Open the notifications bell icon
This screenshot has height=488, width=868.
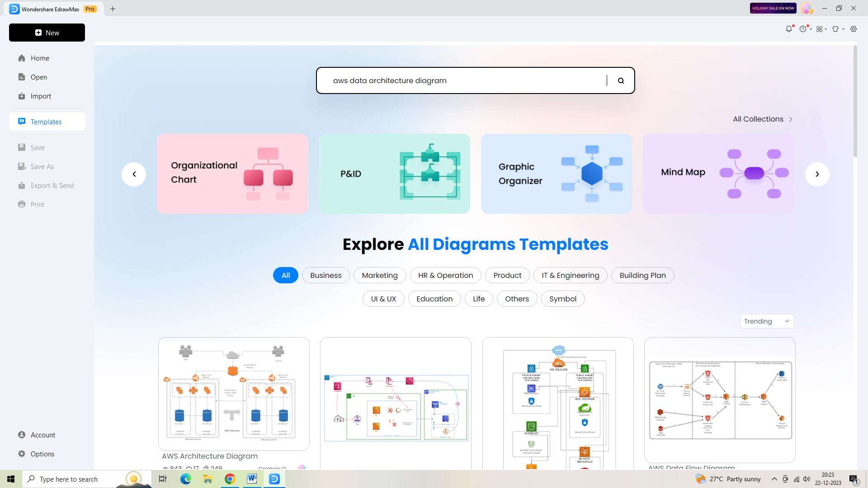pos(789,28)
